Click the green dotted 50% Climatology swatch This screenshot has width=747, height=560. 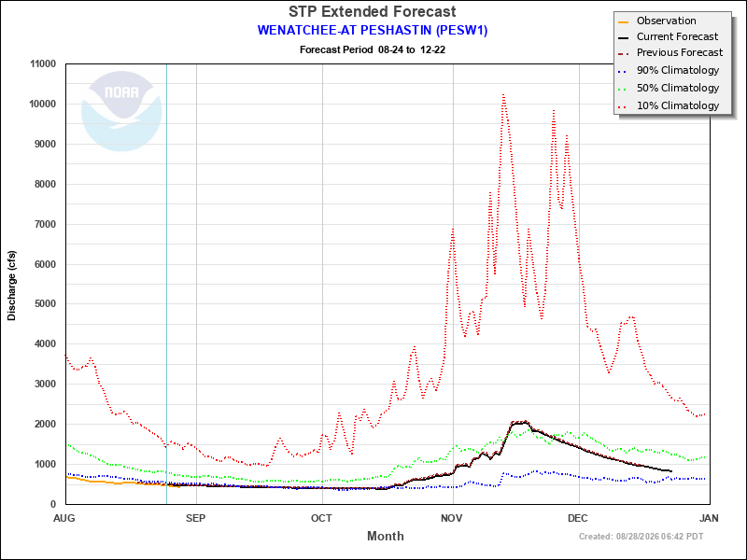point(623,89)
